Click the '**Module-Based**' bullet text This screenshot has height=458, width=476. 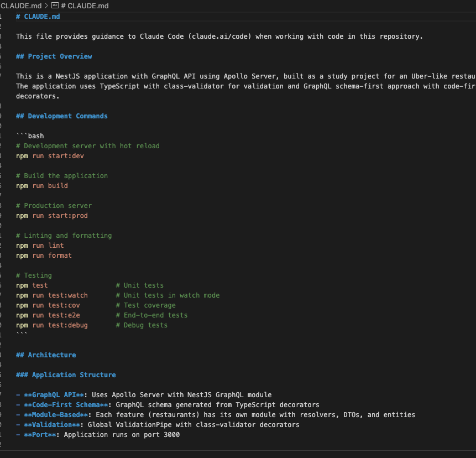(56, 414)
